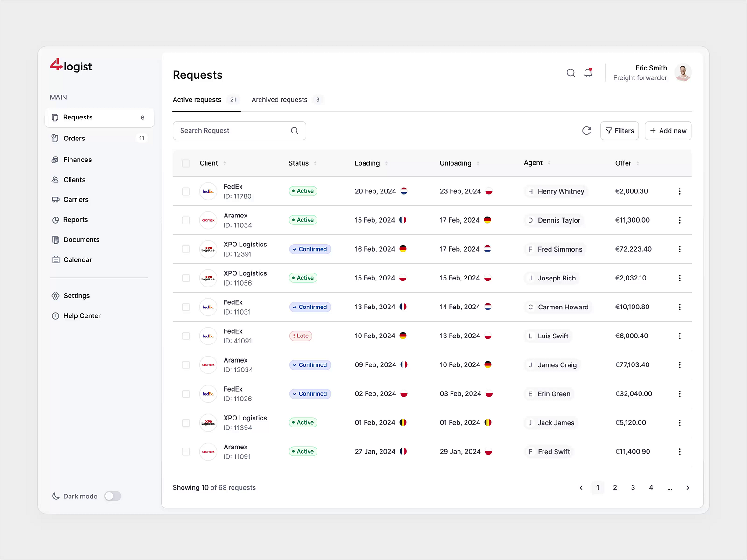This screenshot has height=560, width=747.
Task: Select the checkbox for Aramex ID: 11034
Action: 185,220
